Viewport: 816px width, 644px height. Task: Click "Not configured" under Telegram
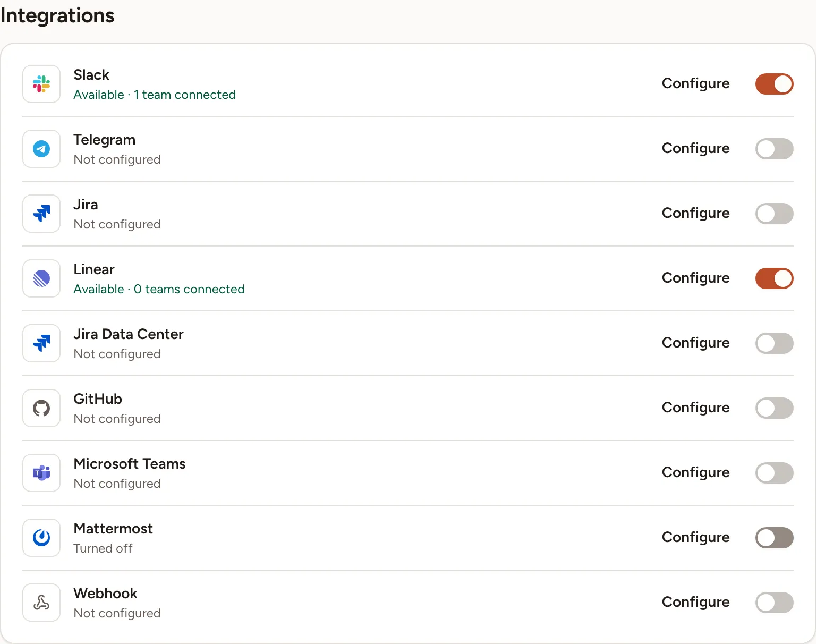tap(117, 159)
